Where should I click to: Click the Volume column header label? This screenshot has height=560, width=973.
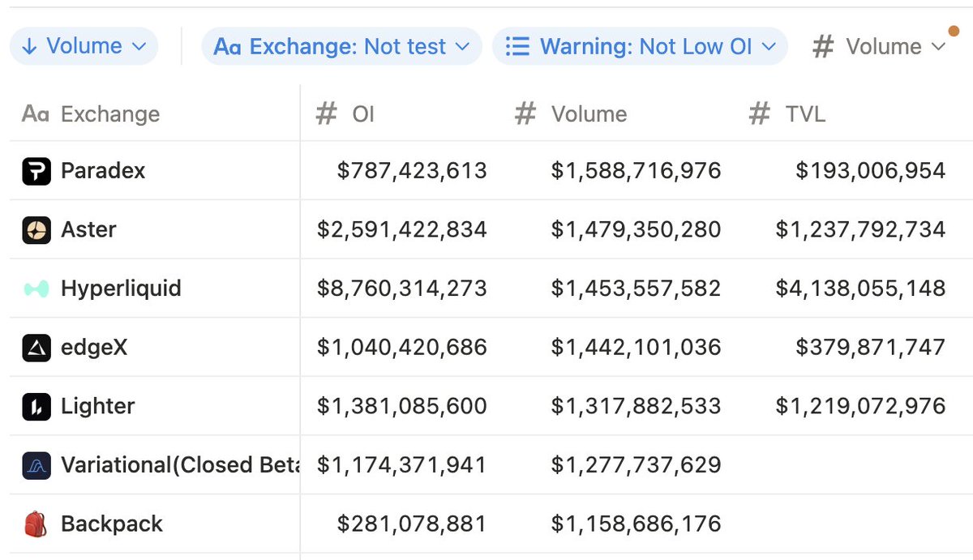point(589,114)
